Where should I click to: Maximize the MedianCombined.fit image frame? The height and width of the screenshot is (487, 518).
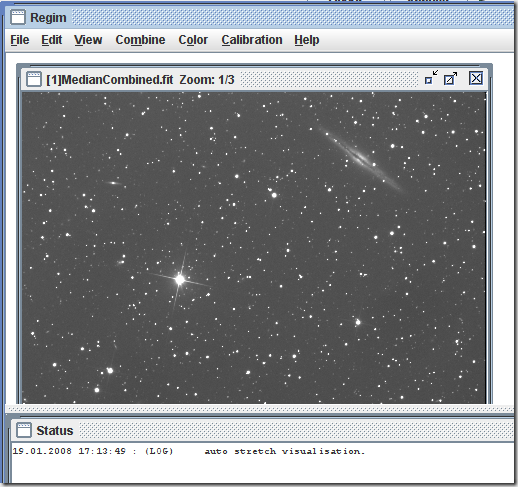pyautogui.click(x=450, y=79)
